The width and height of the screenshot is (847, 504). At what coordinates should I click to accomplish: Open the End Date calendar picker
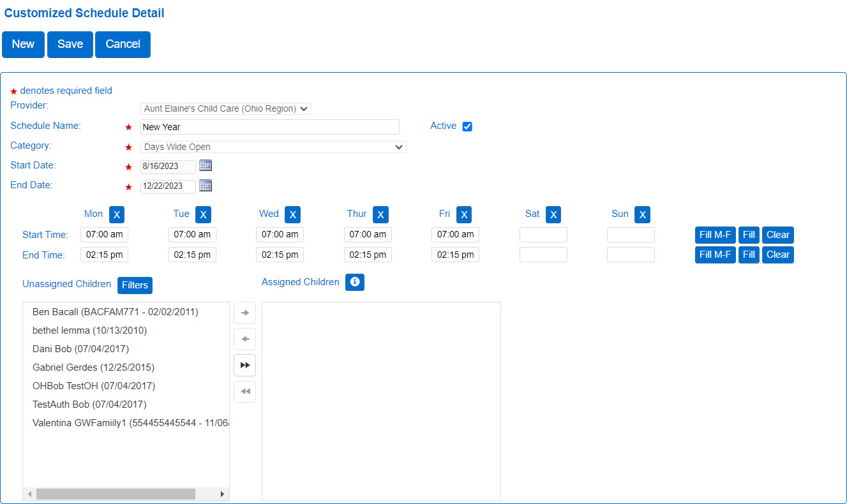click(205, 185)
